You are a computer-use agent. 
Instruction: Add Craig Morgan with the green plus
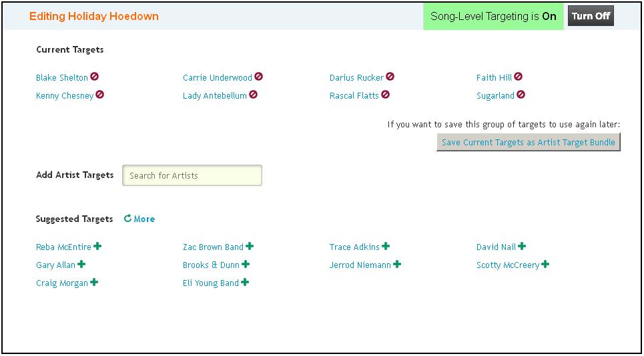(94, 282)
